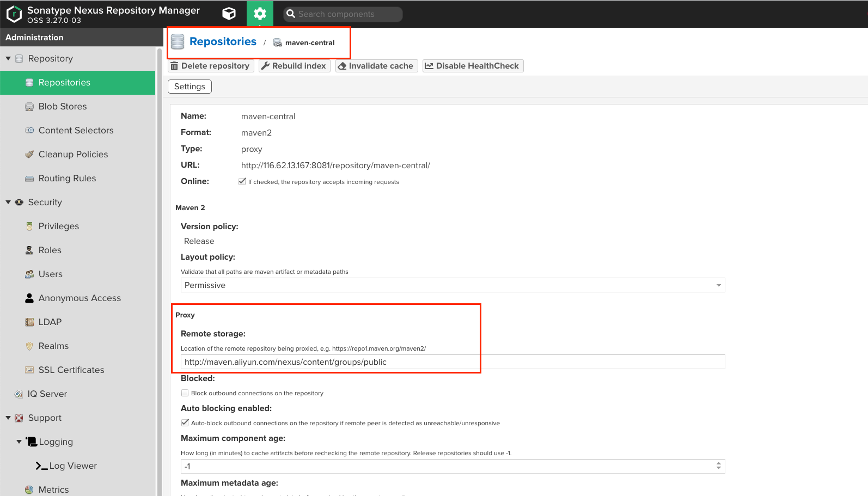Enable the Blocked outbound connections checkbox

185,393
